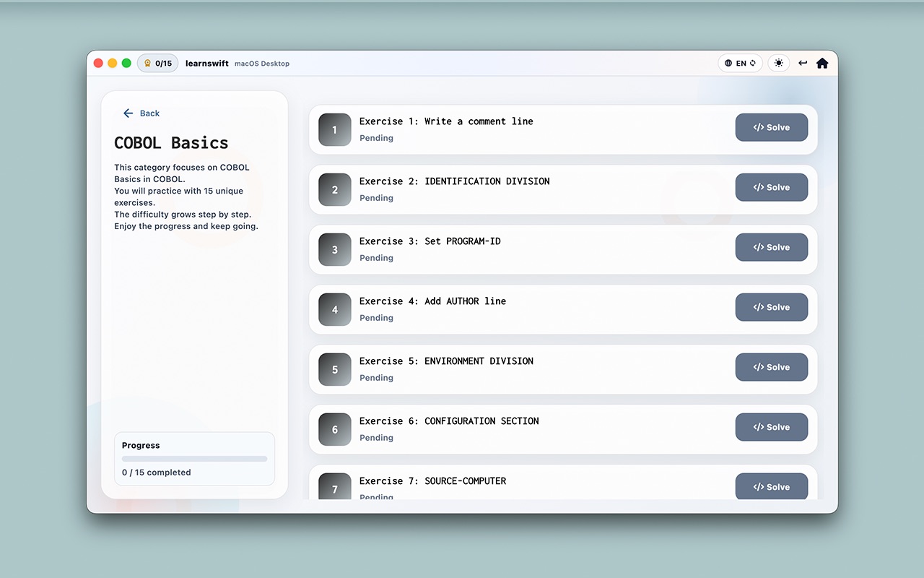Screen dimensions: 924x578
Task: Click number badge 6 of Exercise 6
Action: tap(335, 430)
